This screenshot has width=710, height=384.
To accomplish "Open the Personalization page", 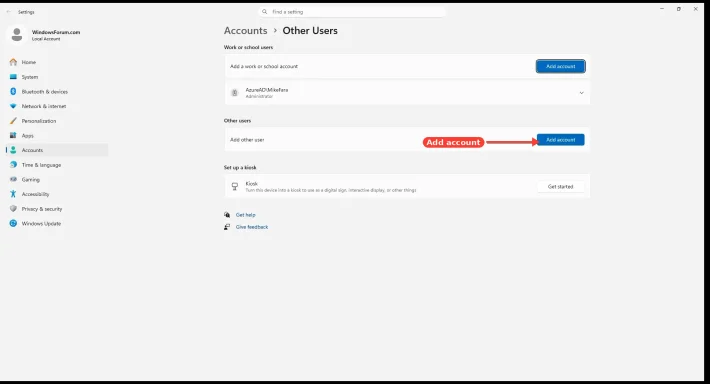I will coord(39,121).
